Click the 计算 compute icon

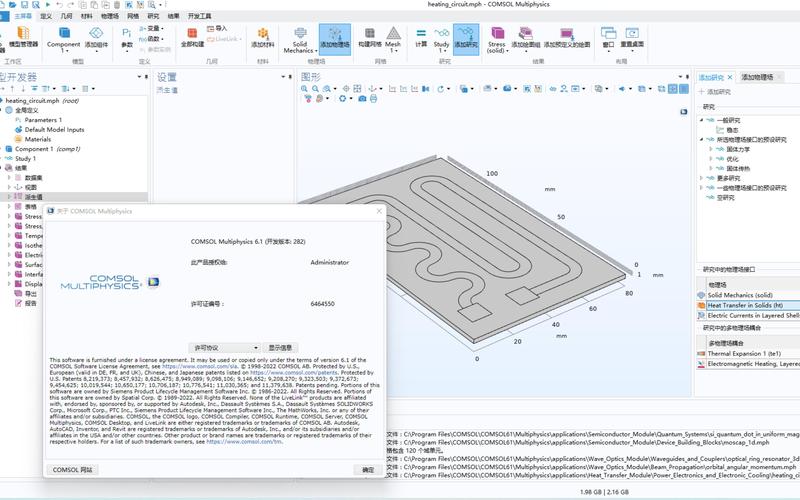pyautogui.click(x=421, y=38)
